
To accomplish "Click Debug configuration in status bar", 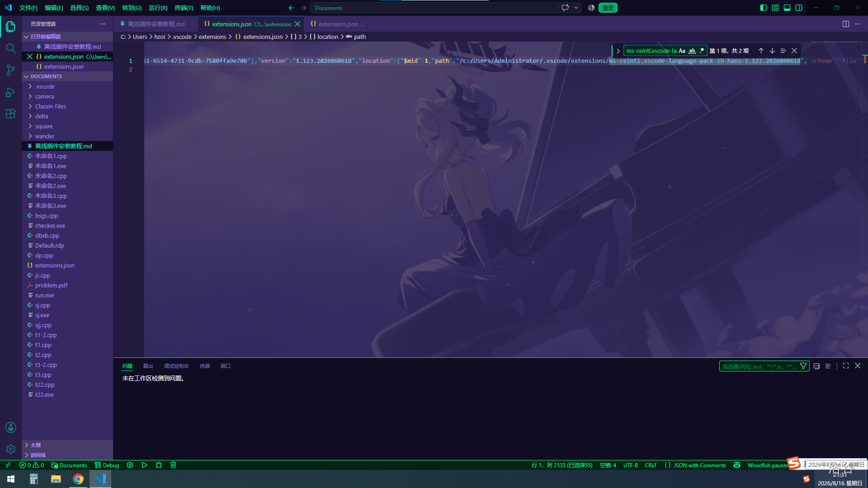I will coord(107,465).
